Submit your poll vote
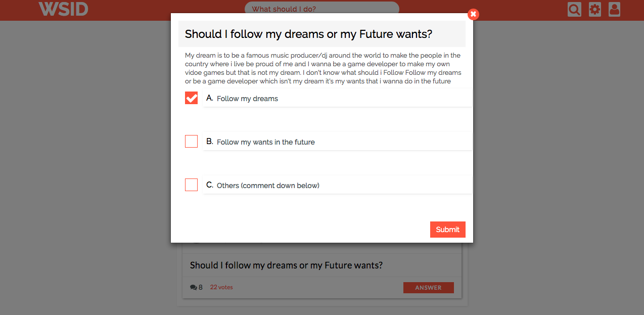 tap(447, 229)
